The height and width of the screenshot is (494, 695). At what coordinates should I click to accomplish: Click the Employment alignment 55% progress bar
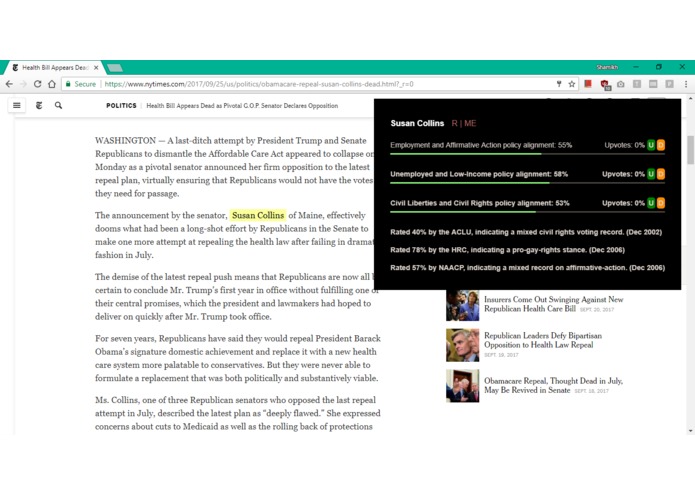coord(527,154)
